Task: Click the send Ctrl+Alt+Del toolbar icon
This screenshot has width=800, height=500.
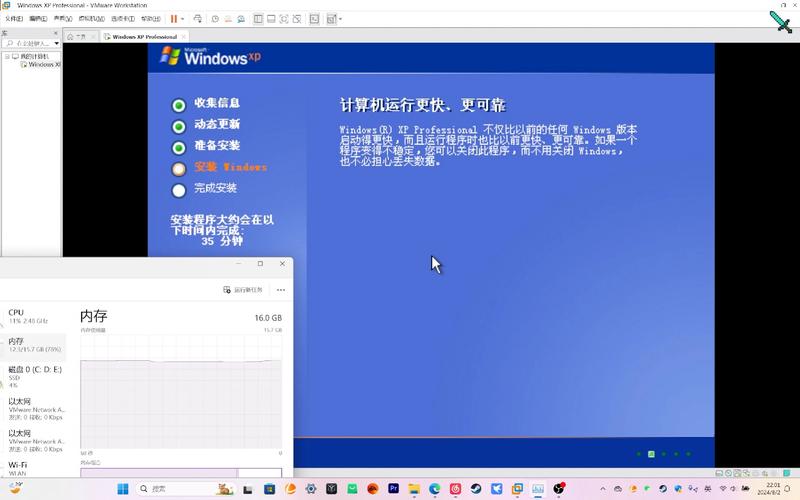Action: 198,18
